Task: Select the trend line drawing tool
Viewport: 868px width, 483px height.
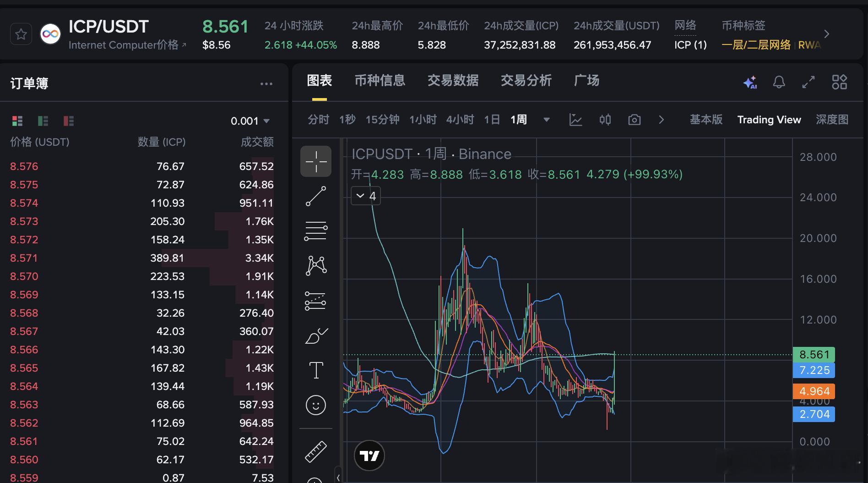Action: tap(316, 196)
